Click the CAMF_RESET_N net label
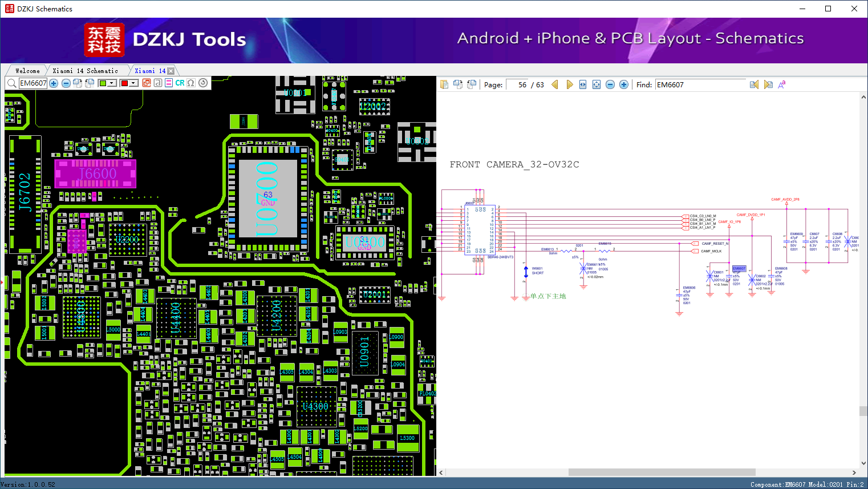This screenshot has width=868, height=489. click(x=715, y=244)
